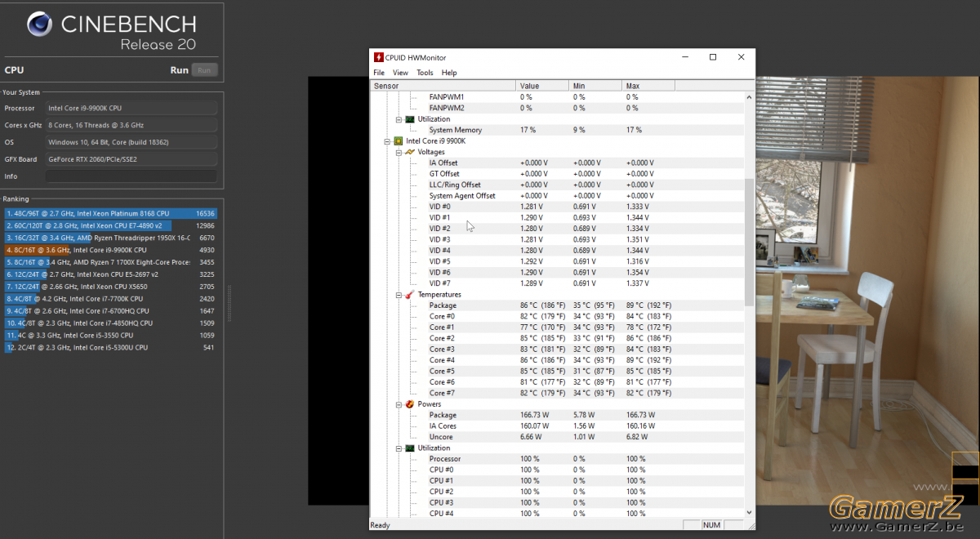This screenshot has width=980, height=539.
Task: Select the System Memory row
Action: (x=558, y=130)
